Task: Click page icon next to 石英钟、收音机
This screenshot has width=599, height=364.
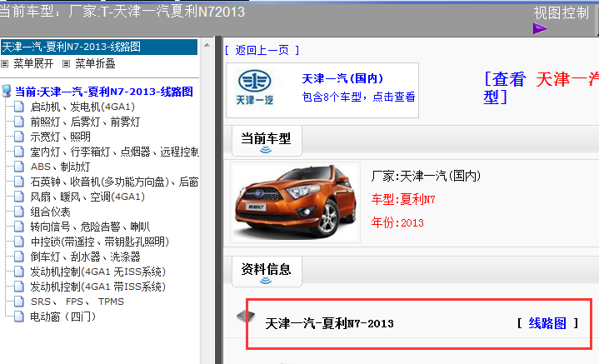Action: 18,182
